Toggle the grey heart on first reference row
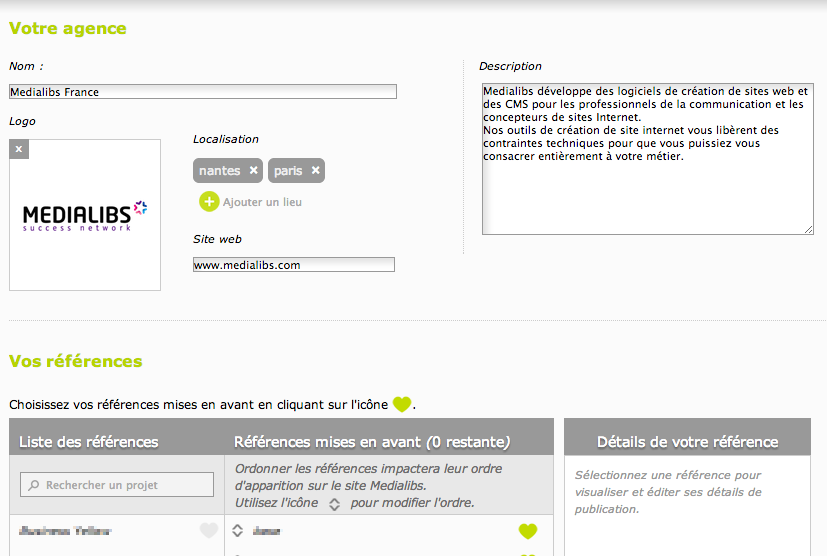The height and width of the screenshot is (556, 827). 209,531
